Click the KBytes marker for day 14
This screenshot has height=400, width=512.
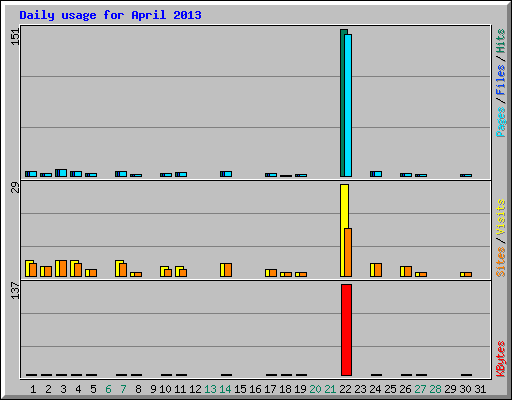[226, 375]
